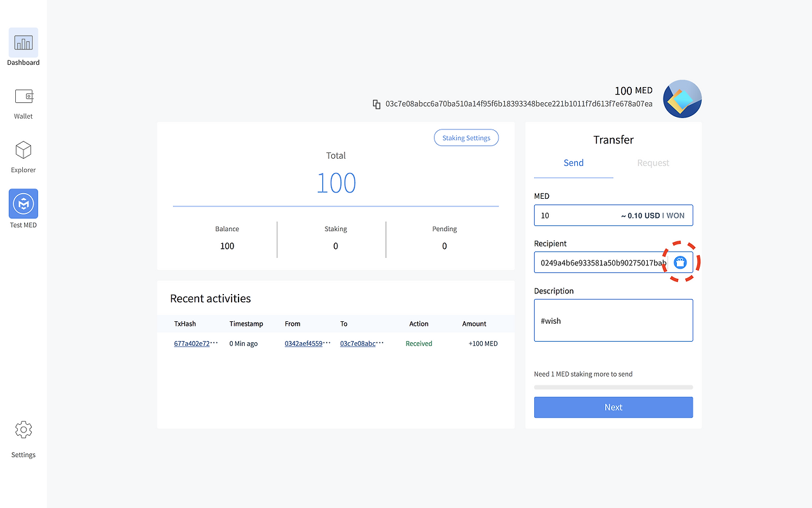Click the '~ 0.10 USD' conversion text
812x508 pixels.
[x=641, y=216]
